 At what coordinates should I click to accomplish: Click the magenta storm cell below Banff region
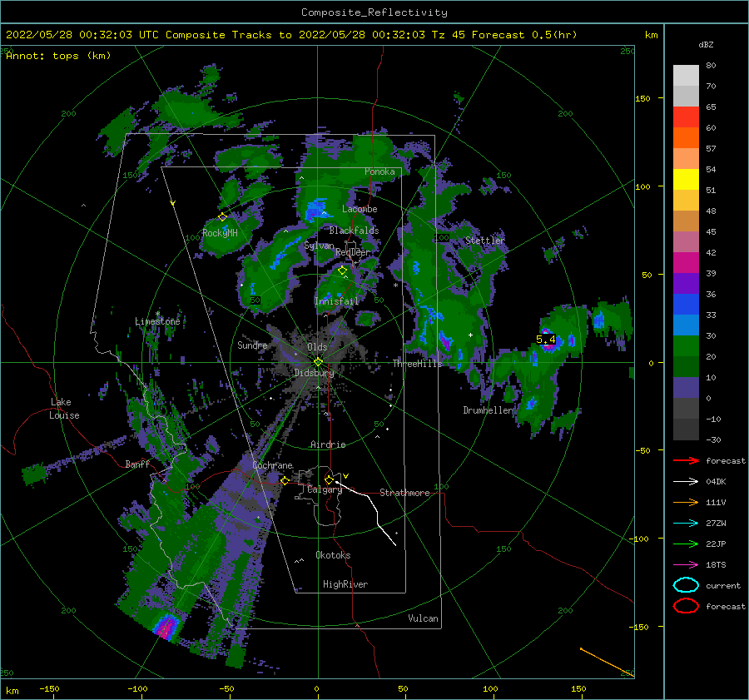click(x=166, y=627)
